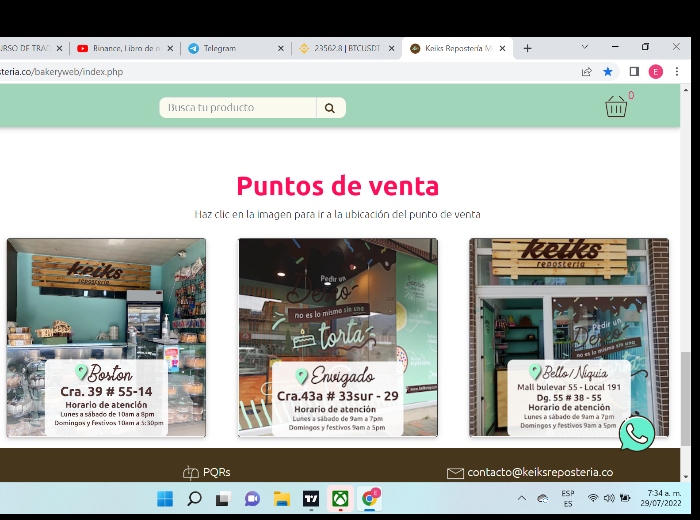Open a new browser tab
This screenshot has height=520, width=700.
tap(527, 48)
